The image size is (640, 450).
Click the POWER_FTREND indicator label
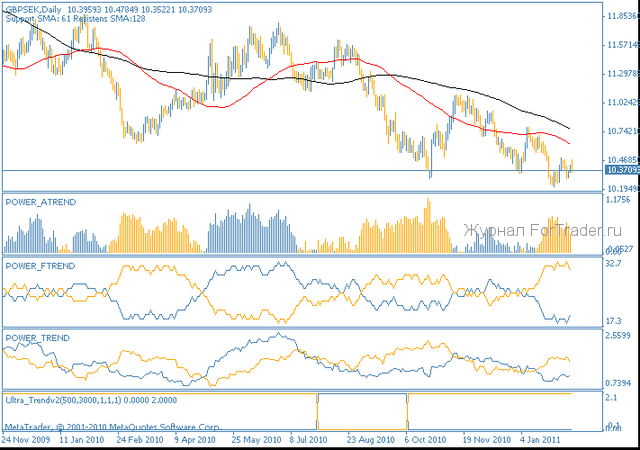coord(40,266)
